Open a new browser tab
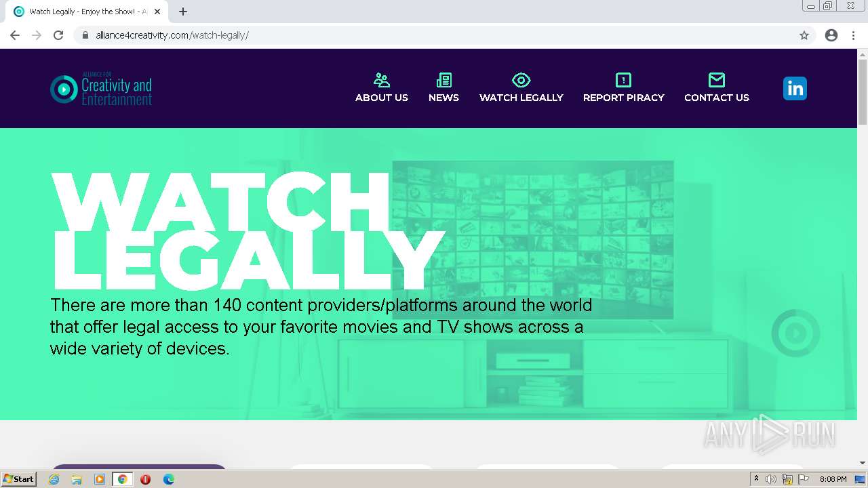This screenshot has width=868, height=488. click(183, 12)
